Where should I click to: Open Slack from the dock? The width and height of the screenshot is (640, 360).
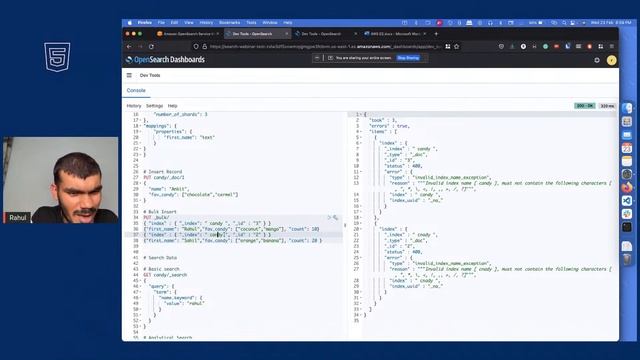[x=627, y=213]
